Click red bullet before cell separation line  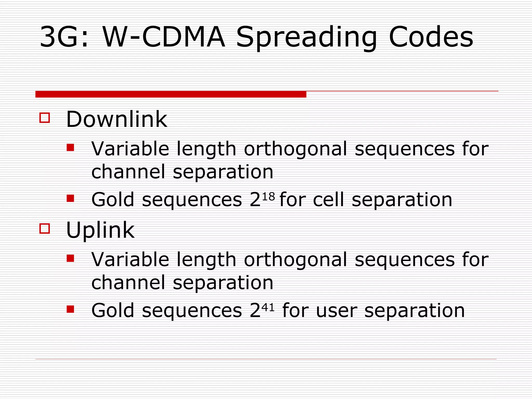click(x=70, y=198)
